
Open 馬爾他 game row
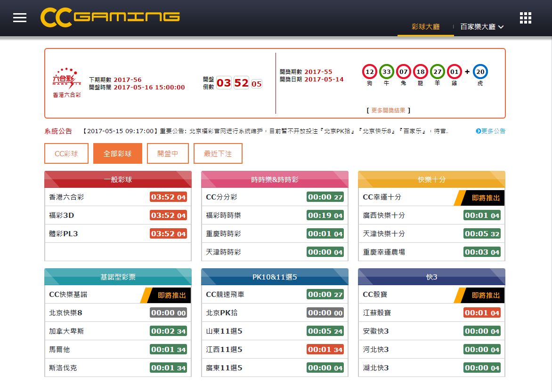pyautogui.click(x=118, y=350)
